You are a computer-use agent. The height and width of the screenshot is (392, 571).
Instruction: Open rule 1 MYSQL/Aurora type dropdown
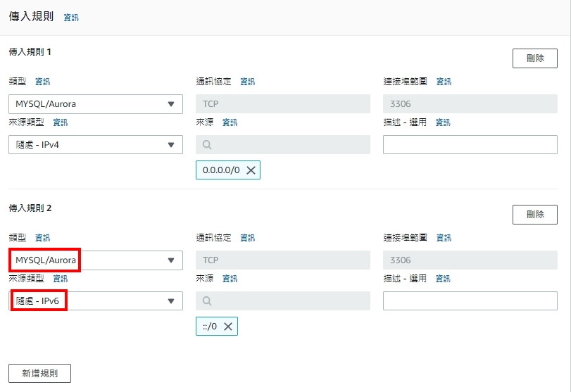[x=96, y=104]
